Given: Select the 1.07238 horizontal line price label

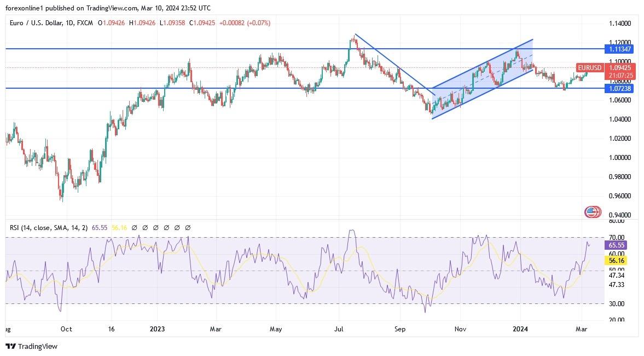Looking at the screenshot, I should (x=620, y=88).
